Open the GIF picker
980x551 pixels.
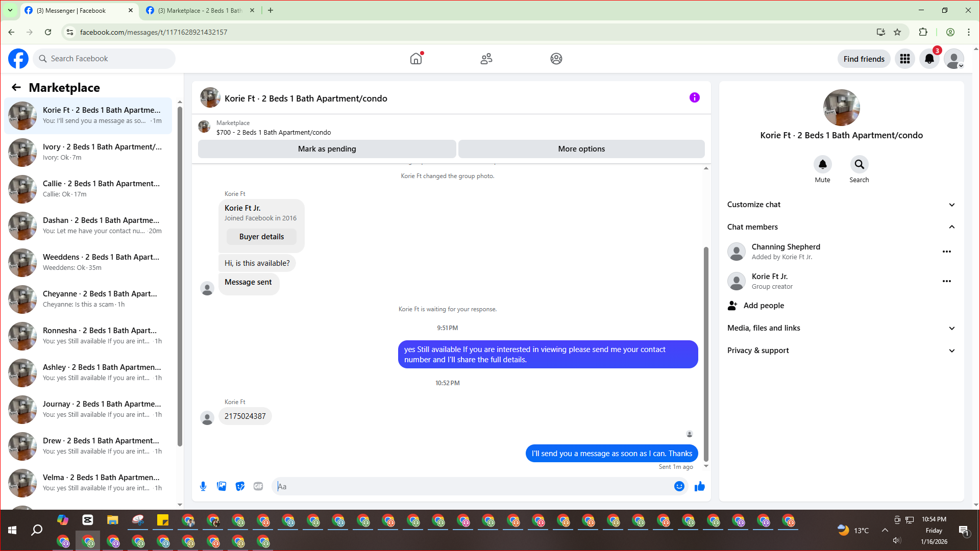pyautogui.click(x=258, y=486)
